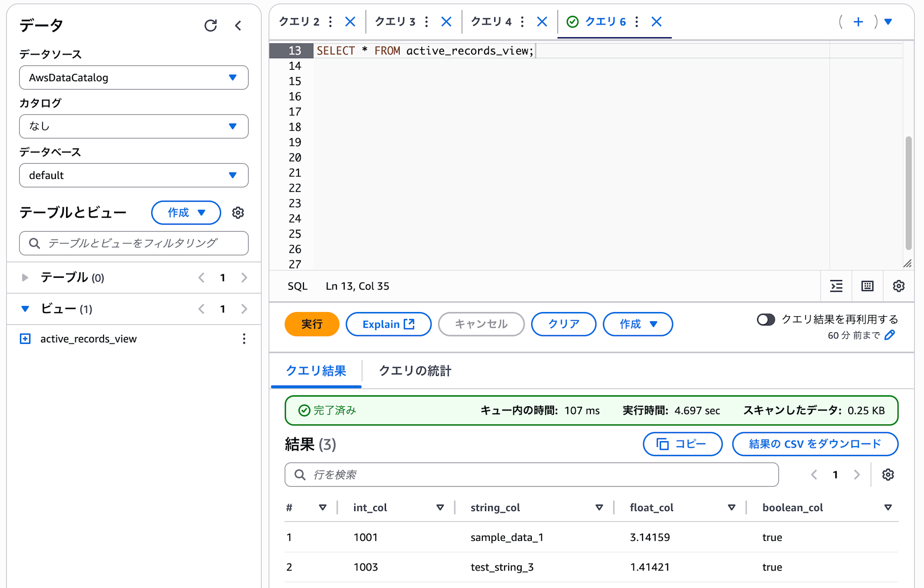Copy results with コピー button
Viewport: 924px width, 588px height.
(683, 444)
